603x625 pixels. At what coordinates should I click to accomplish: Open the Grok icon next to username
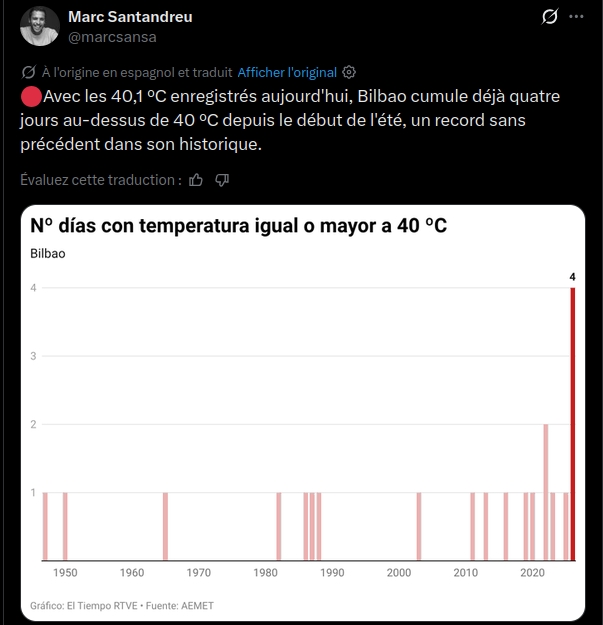pyautogui.click(x=550, y=16)
